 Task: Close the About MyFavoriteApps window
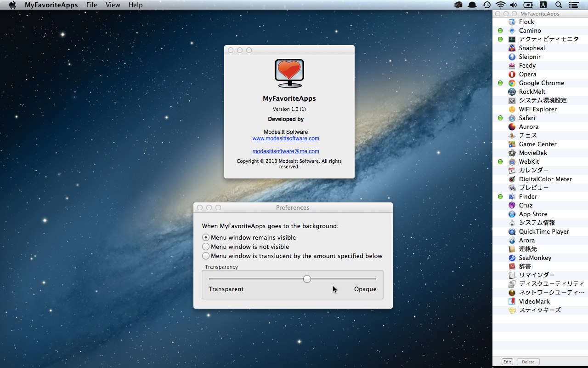(x=231, y=50)
